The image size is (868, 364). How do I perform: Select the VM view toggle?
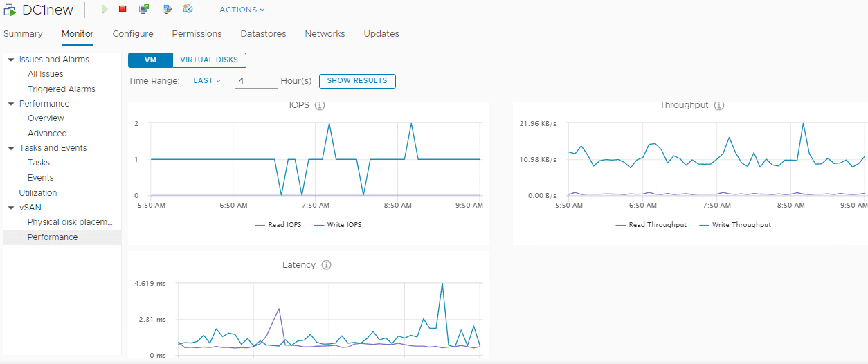click(150, 60)
